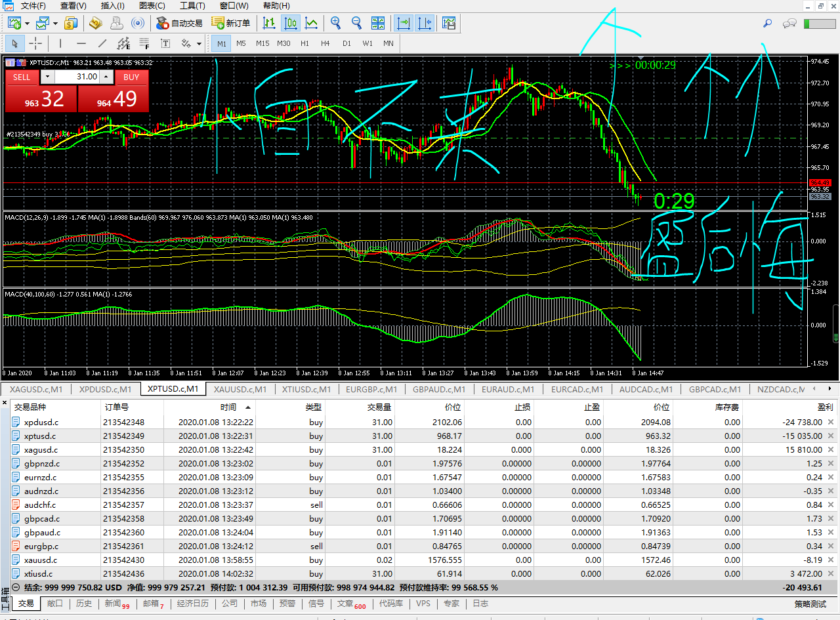Switch to the EURGBP.c,M1 chart tab

tap(371, 389)
